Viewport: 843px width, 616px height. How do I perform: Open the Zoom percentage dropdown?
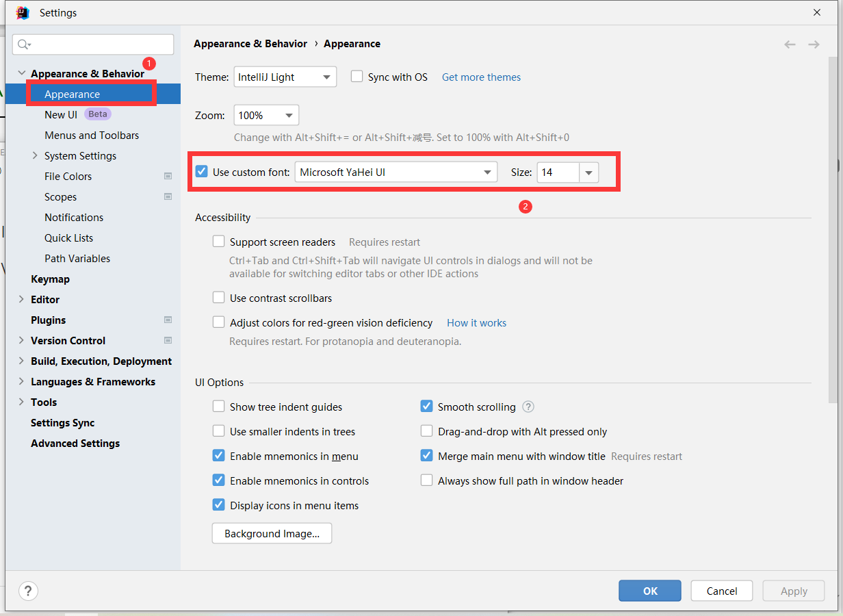tap(266, 115)
